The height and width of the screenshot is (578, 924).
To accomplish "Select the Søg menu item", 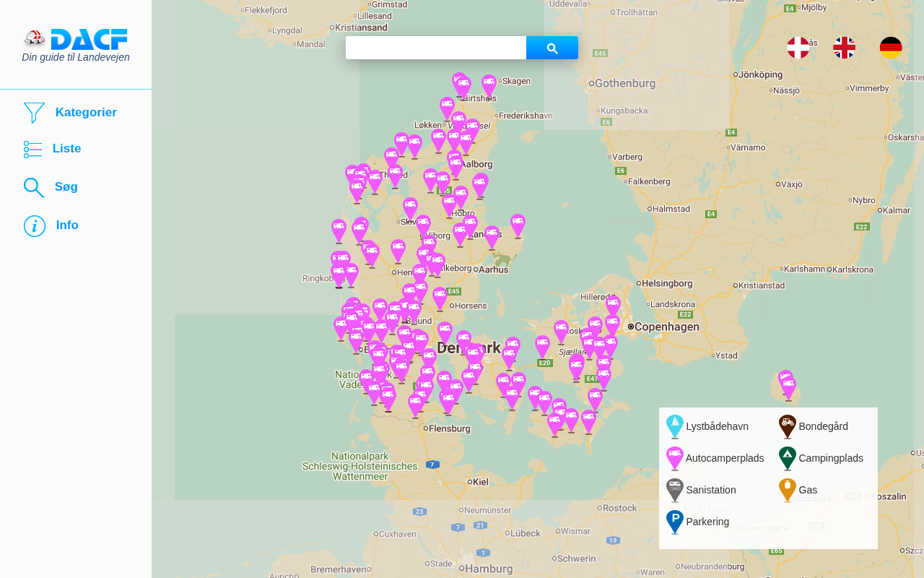I will click(66, 187).
